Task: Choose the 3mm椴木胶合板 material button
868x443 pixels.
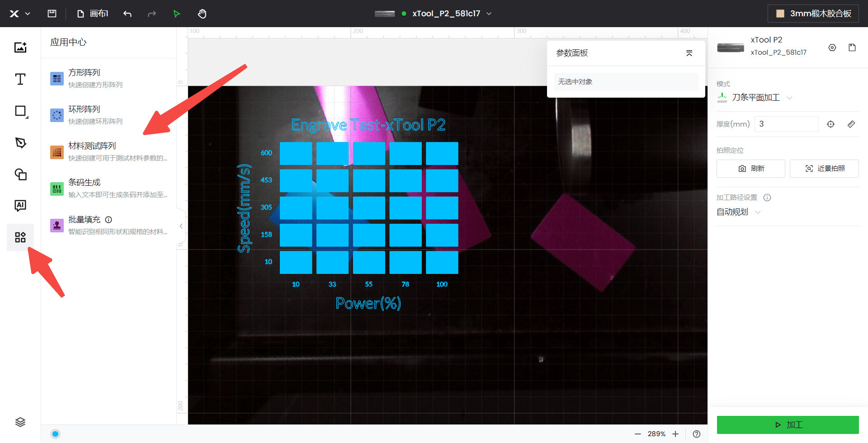Action: point(813,14)
